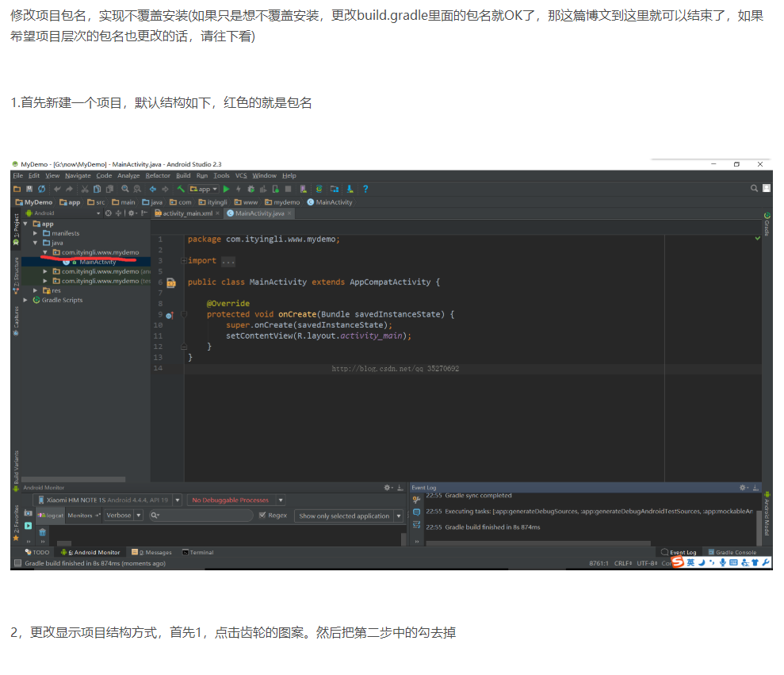Open the Terminal tool window tab
Image resolution: width=784 pixels, height=675 pixels.
point(198,552)
